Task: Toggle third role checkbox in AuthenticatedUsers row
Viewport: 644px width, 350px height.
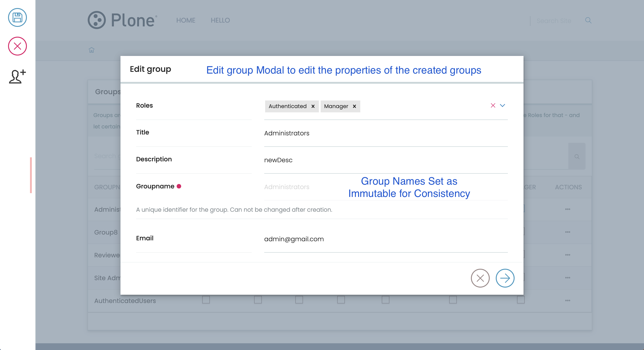Action: pos(299,299)
